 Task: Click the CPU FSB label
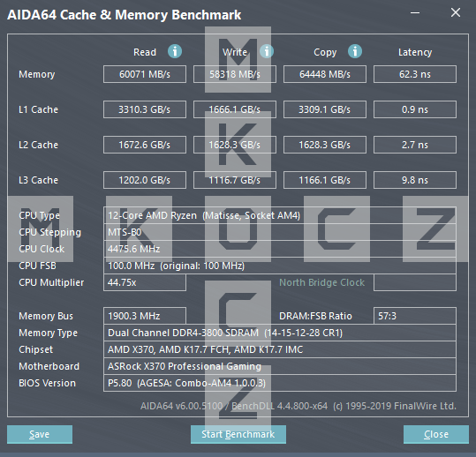click(37, 266)
